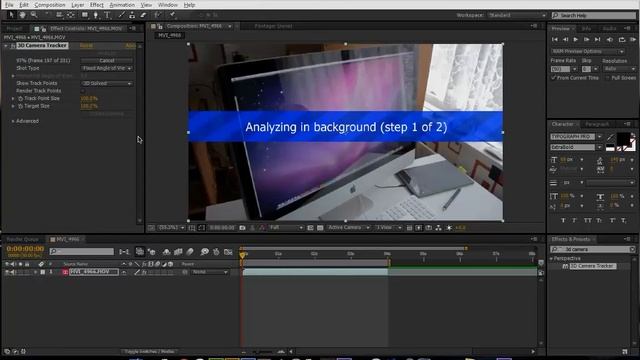The image size is (640, 360).
Task: Select the Clone Stamp tool
Action: 132,15
